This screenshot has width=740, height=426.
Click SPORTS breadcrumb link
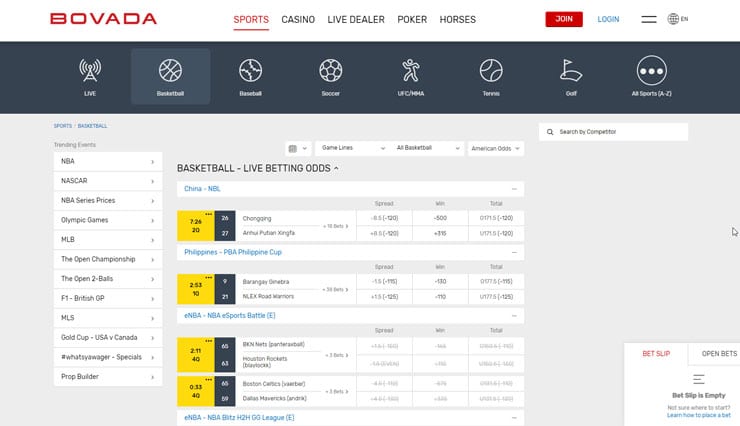[x=63, y=126]
